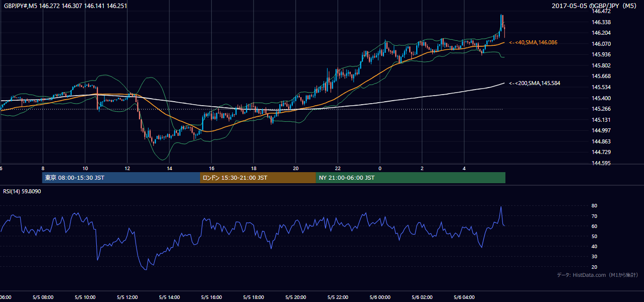Click RSI axis level 80
Image resolution: width=644 pixels, height=302 pixels.
click(595, 206)
